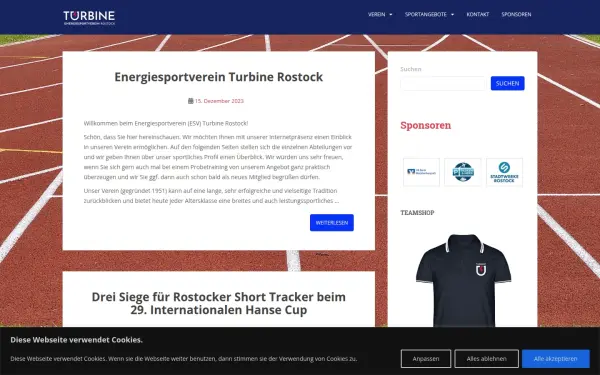Click the Diese Webseite verwendet Cookies heading
600x375 pixels.
coord(77,340)
